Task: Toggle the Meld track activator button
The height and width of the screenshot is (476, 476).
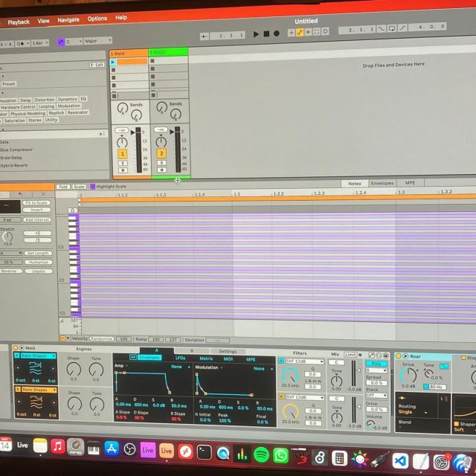Action: pyautogui.click(x=123, y=153)
